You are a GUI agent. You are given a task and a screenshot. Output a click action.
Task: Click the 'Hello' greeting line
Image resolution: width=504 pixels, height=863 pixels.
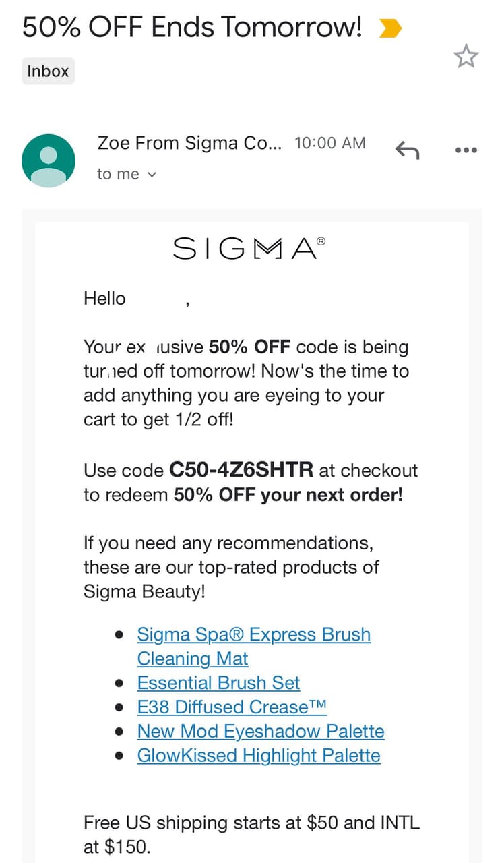coord(104,298)
